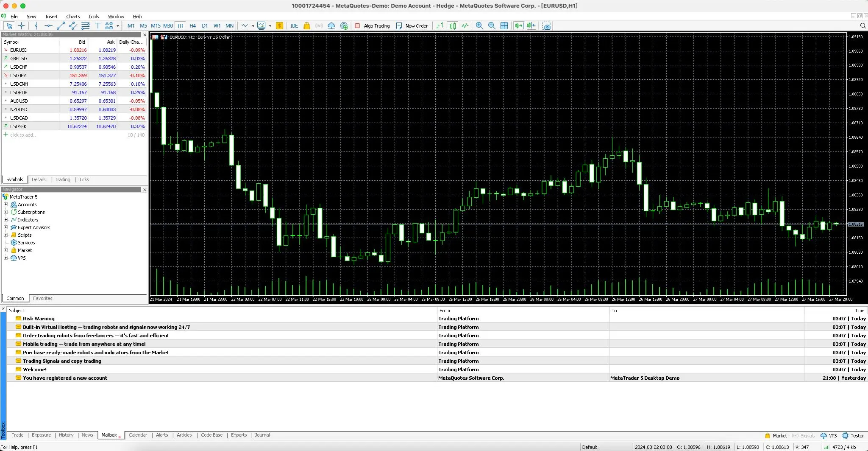Screen dimensions: 868x451
Task: Sort mailbox by Subject column header
Action: pos(222,311)
